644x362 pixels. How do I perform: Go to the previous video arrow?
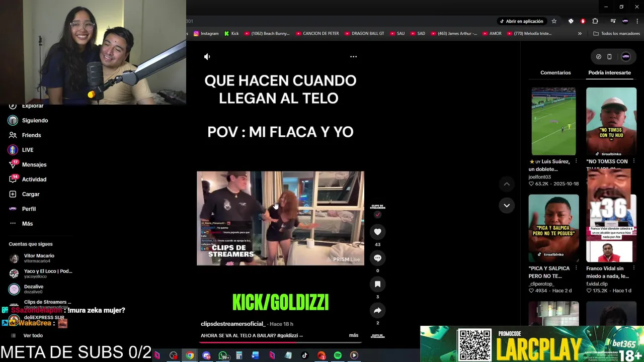(507, 184)
